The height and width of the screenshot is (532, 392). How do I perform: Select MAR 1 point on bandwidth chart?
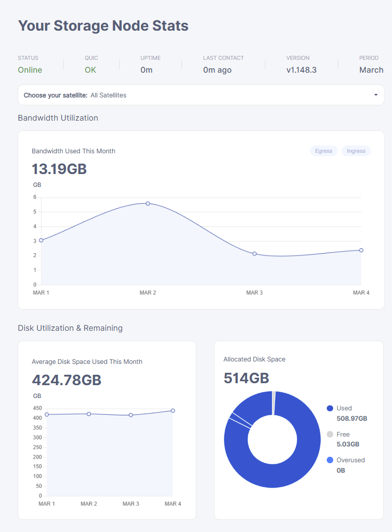[41, 240]
